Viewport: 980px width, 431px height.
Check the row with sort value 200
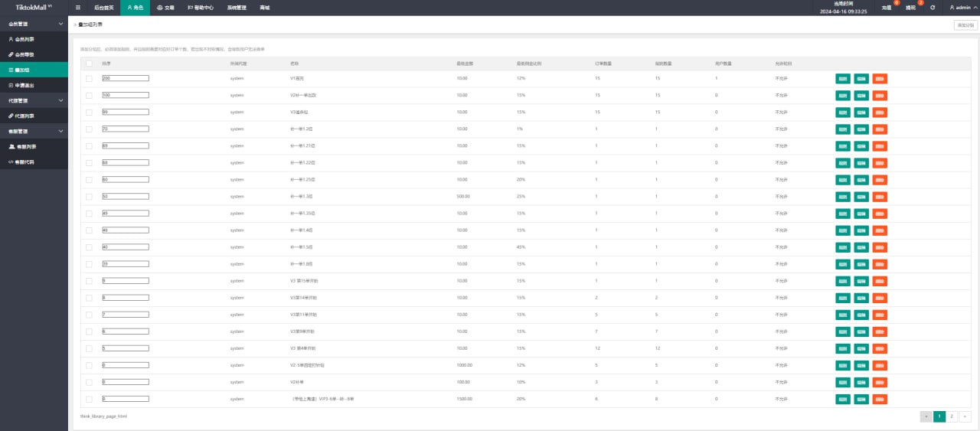point(89,78)
